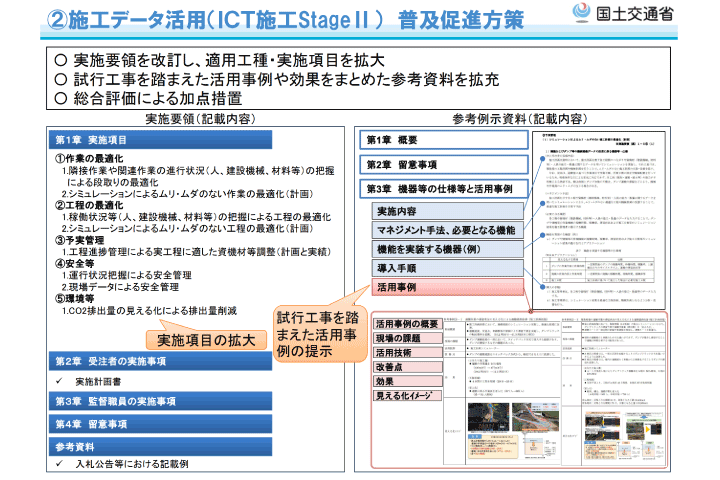Select the 1.CO2排出量の見える化 line

(x=149, y=311)
